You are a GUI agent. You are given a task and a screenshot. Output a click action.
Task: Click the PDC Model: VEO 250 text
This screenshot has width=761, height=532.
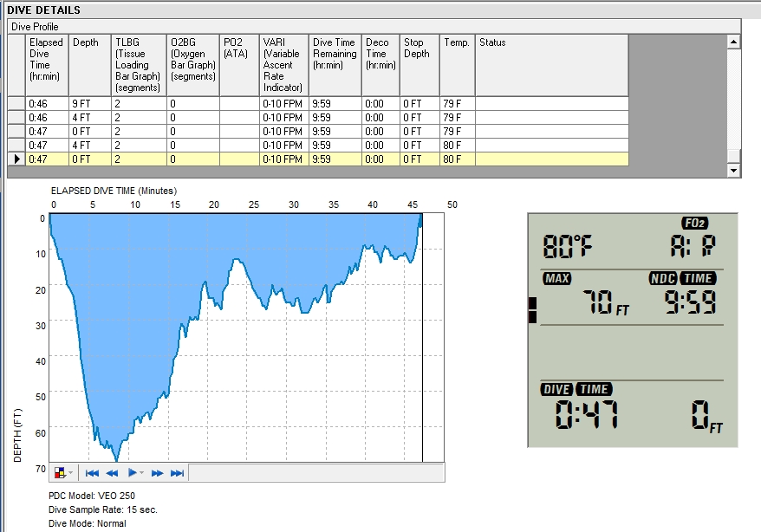[x=92, y=496]
